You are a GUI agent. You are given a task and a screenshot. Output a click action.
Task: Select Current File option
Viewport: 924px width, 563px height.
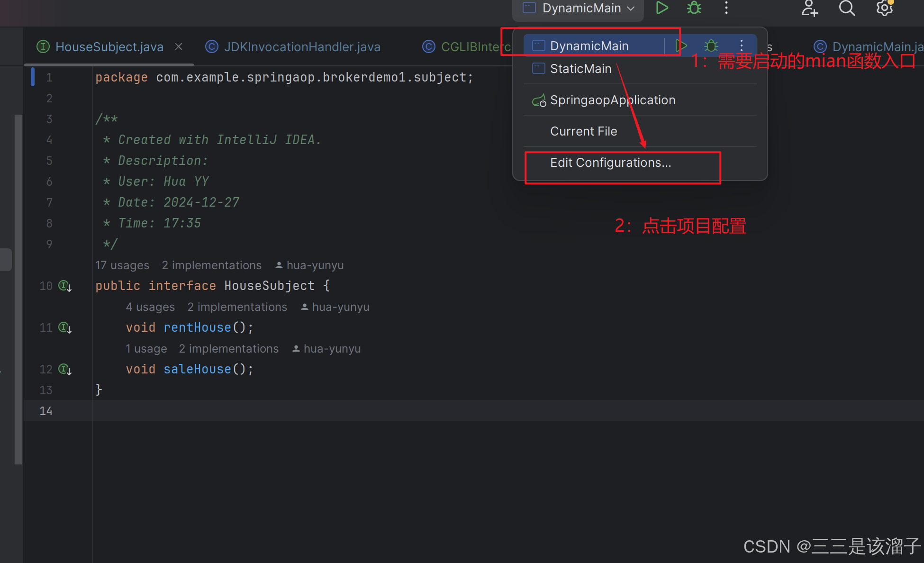[x=583, y=131]
